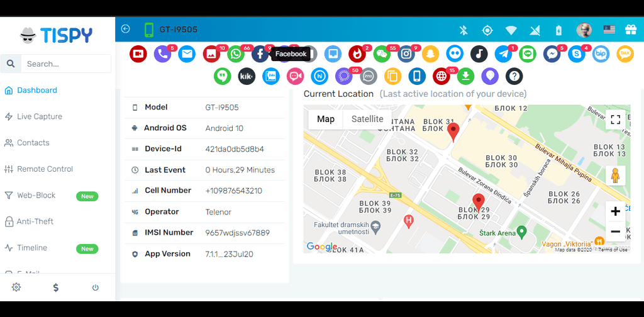Click the Wi-Fi status icon
This screenshot has width=644, height=317.
(x=511, y=30)
